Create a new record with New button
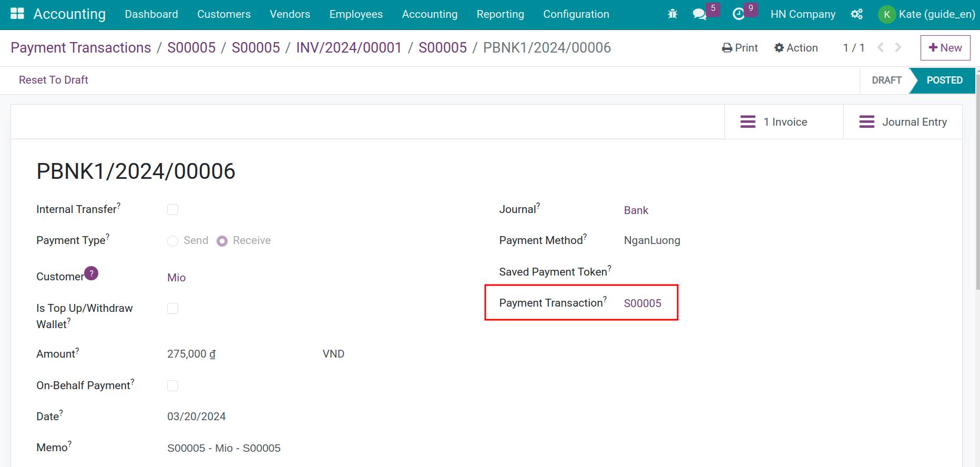Image resolution: width=980 pixels, height=467 pixels. point(945,48)
